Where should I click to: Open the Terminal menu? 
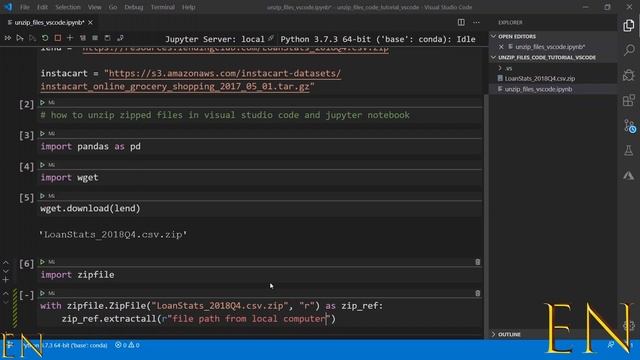tap(162, 7)
